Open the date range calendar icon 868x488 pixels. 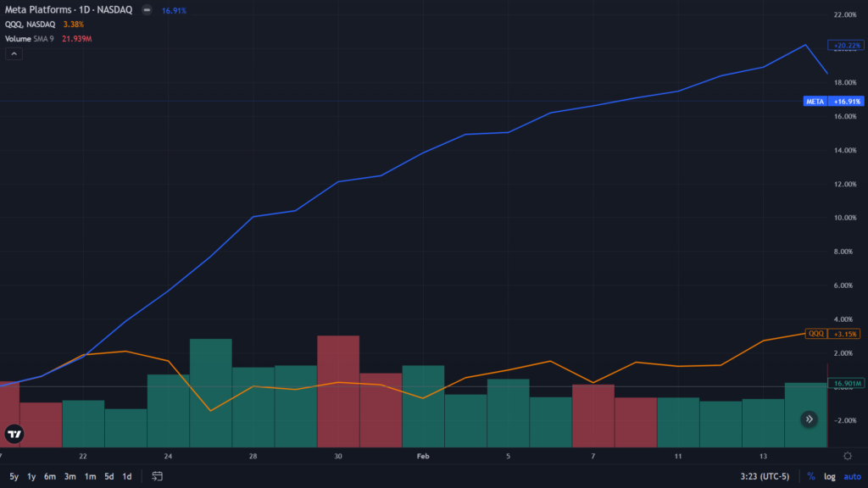pos(157,476)
